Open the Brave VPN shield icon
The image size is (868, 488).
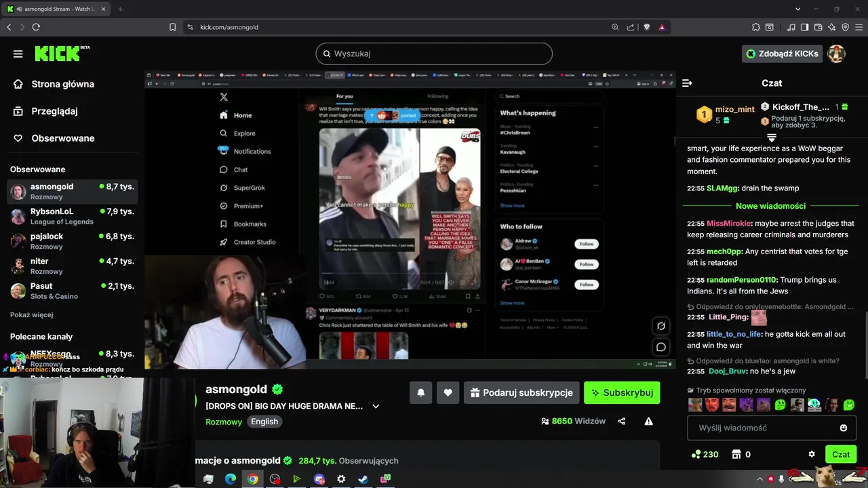845,27
